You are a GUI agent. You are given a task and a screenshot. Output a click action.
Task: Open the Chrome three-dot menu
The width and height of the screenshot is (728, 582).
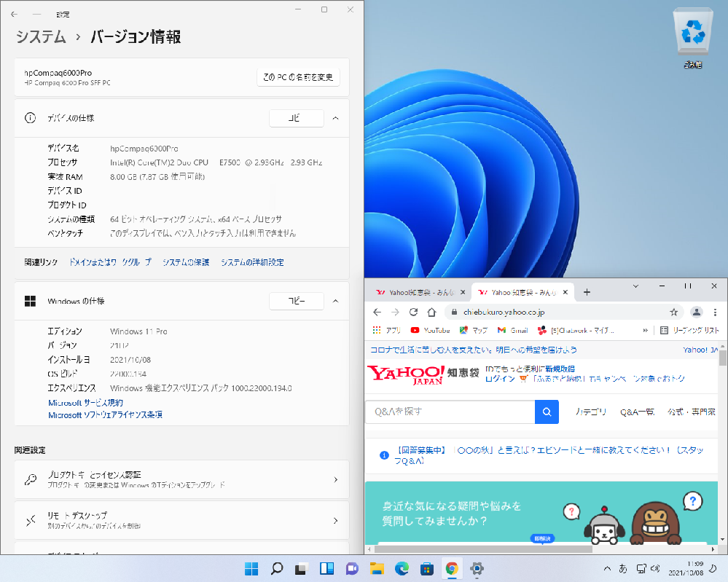(715, 312)
